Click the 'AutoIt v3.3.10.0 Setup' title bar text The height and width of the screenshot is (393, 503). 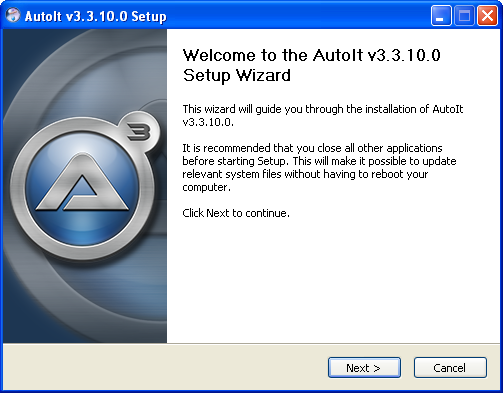(95, 16)
